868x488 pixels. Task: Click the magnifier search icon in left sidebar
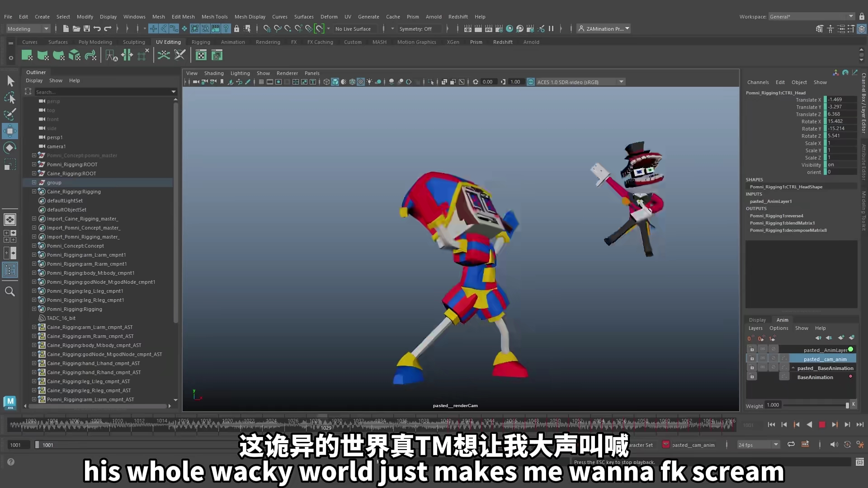10,291
